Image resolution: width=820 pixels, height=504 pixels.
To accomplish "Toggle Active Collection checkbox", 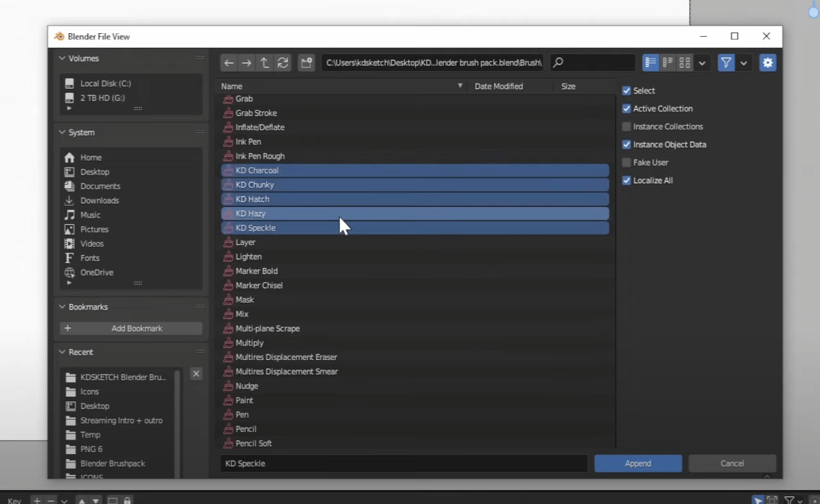I will tap(627, 109).
